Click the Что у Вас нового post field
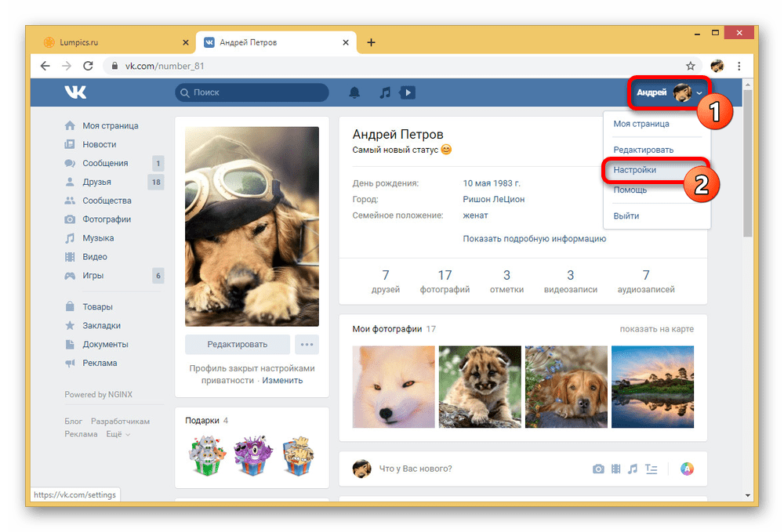 tap(416, 469)
